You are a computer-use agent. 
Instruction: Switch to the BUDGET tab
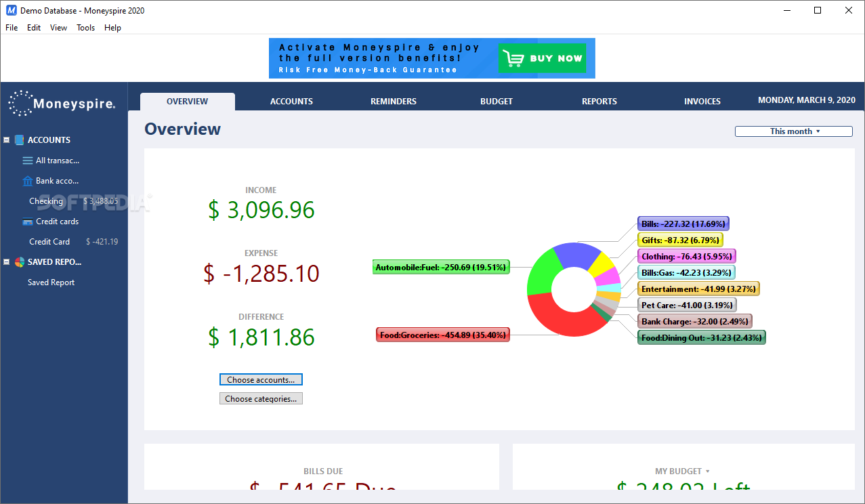click(497, 102)
